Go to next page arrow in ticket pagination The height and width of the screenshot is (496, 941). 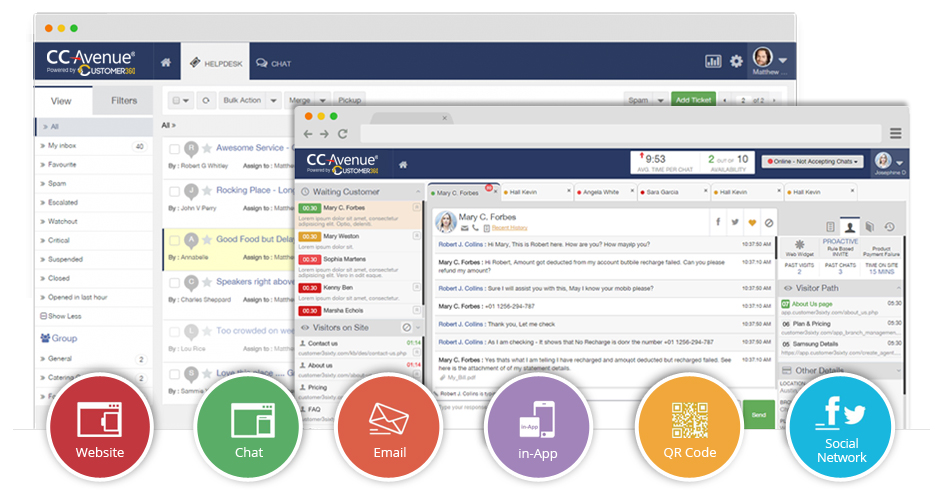(x=774, y=100)
